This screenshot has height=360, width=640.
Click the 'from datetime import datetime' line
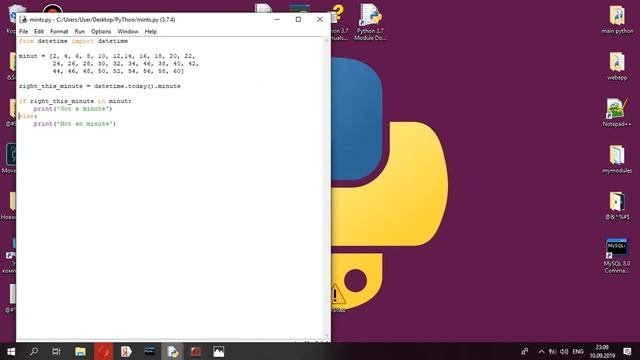(73, 41)
